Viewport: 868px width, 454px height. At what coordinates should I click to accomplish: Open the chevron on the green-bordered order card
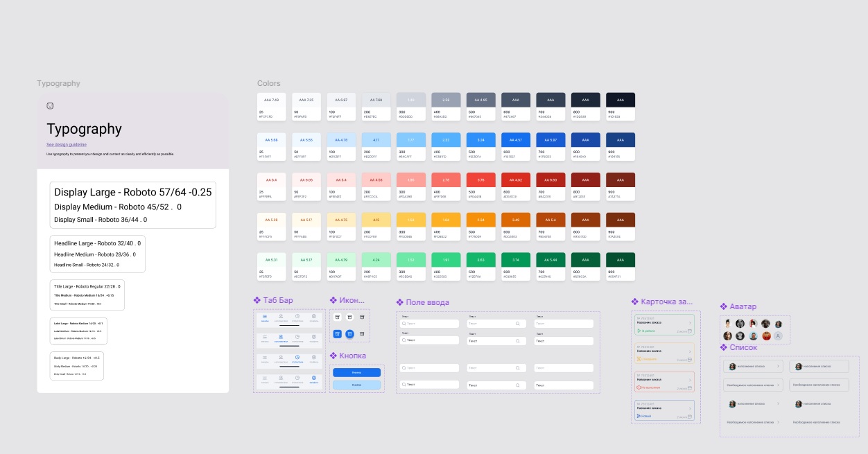(690, 323)
